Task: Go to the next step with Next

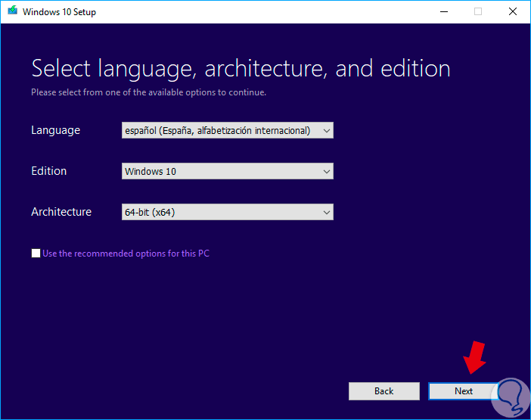Action: coord(463,391)
